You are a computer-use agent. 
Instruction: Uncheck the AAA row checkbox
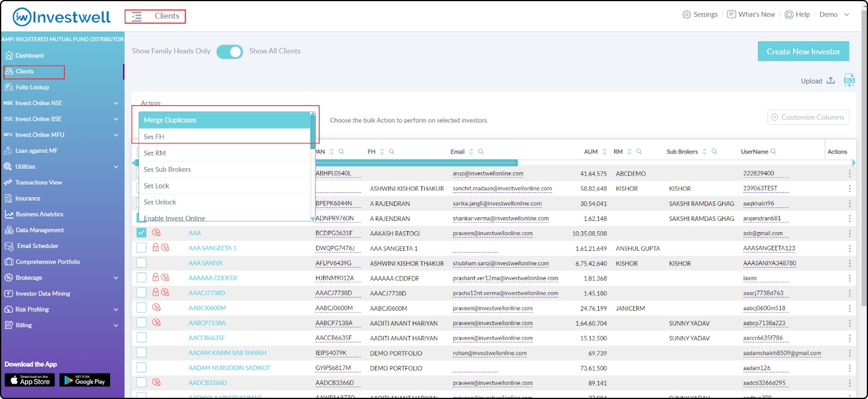click(x=142, y=233)
